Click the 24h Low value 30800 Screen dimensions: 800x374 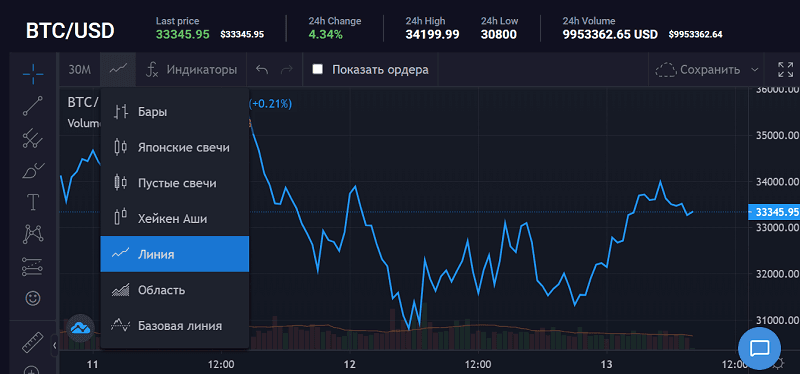pos(498,35)
